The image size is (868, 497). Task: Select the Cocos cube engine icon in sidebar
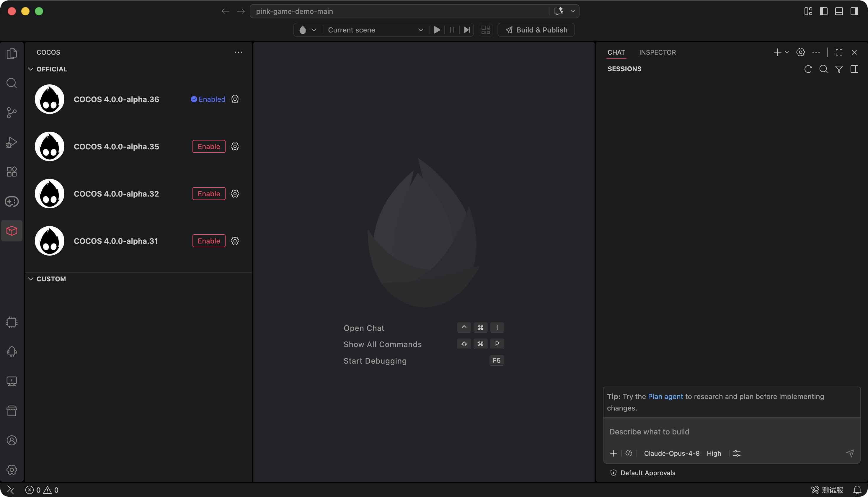(12, 231)
